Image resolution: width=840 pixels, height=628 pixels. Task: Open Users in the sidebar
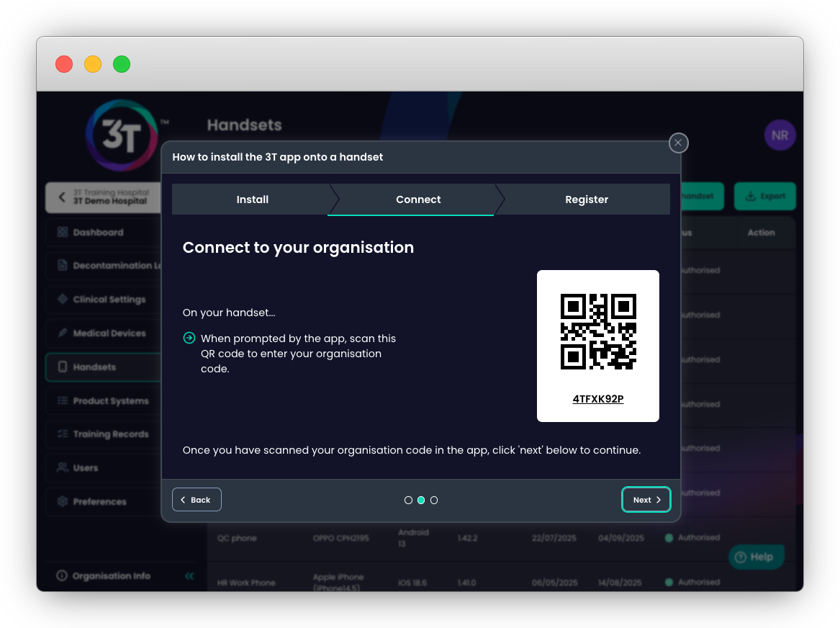(103, 468)
